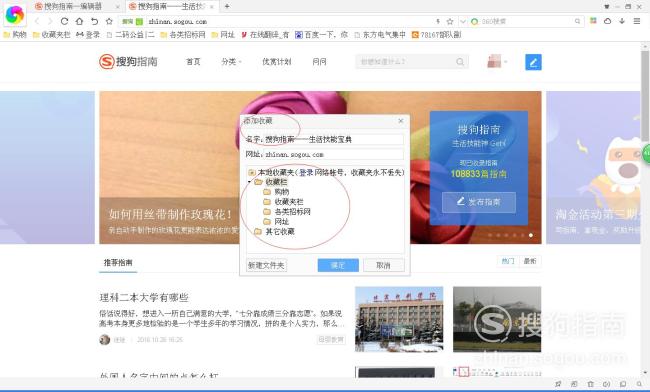Image resolution: width=650 pixels, height=392 pixels.
Task: Click the blue pencil write-guide icon
Action: pos(533,62)
